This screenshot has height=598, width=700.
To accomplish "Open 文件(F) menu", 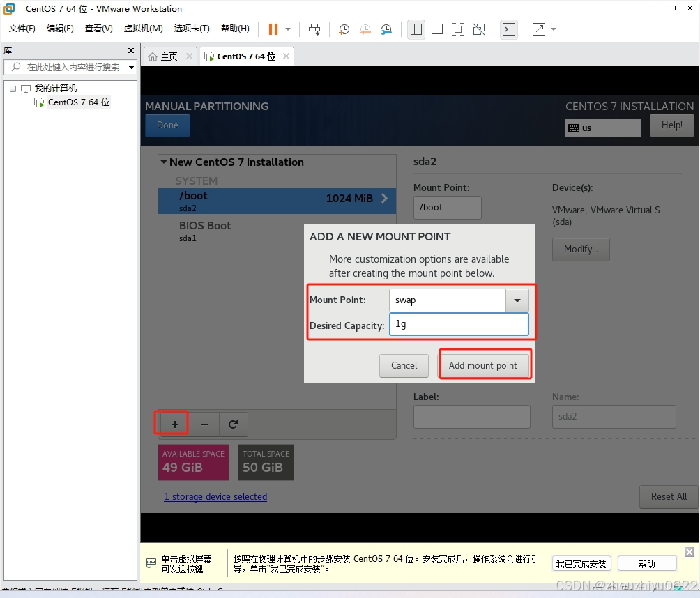I will coord(22,29).
